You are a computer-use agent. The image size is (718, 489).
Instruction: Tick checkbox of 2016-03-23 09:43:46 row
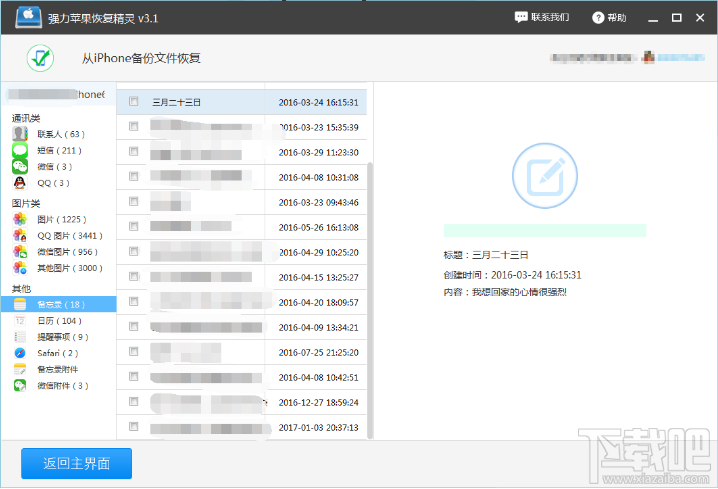click(x=134, y=201)
